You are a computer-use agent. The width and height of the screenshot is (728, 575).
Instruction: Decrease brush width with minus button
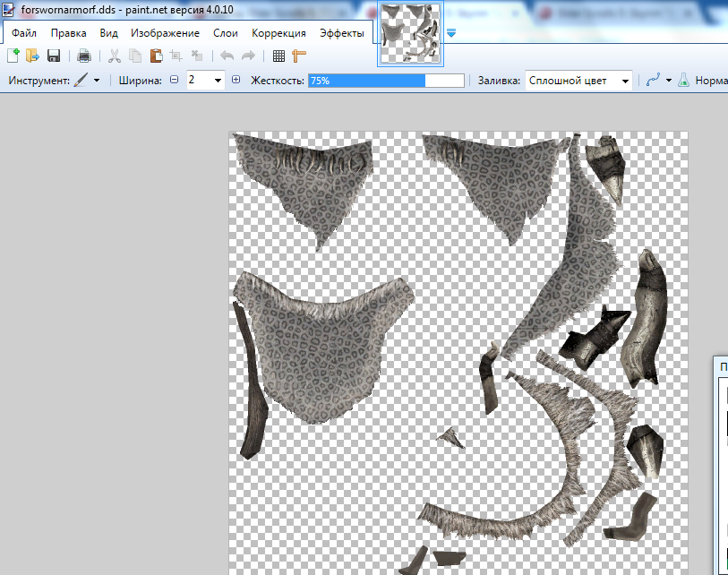(174, 81)
